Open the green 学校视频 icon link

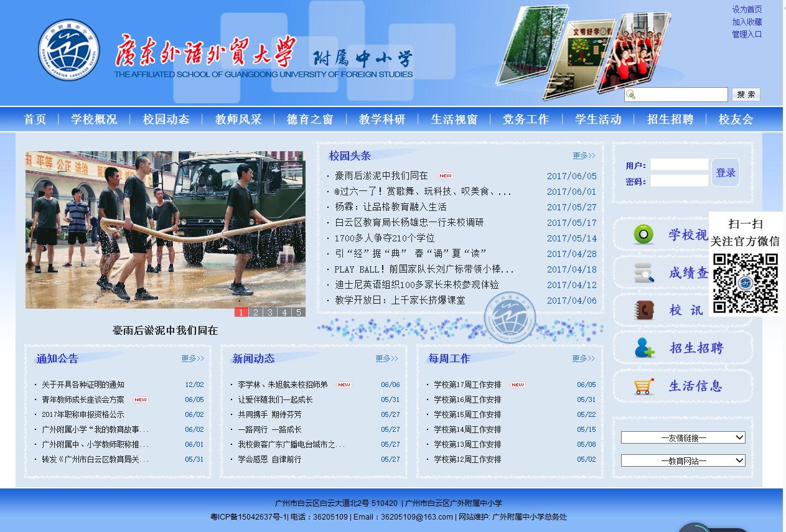(643, 235)
